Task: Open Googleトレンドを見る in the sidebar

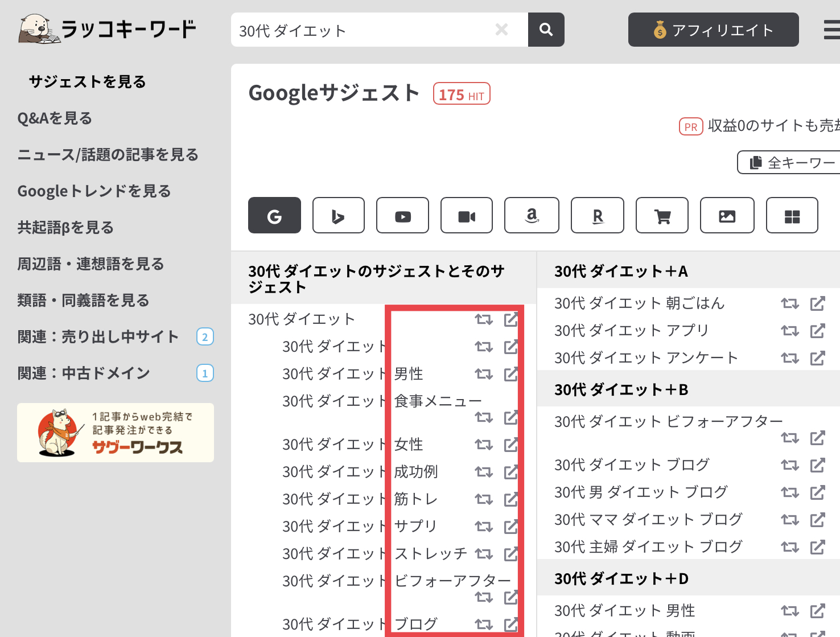Action: coord(94,191)
